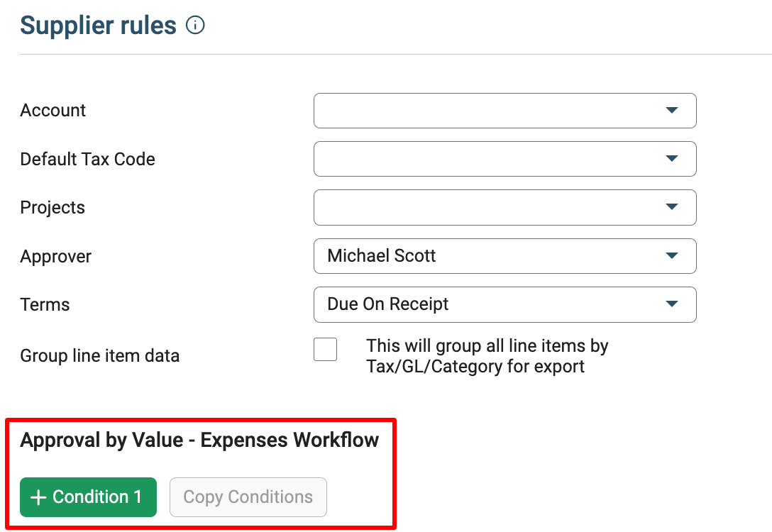Click the plus icon on Condition 1
Screen dimensions: 772x532
point(38,497)
